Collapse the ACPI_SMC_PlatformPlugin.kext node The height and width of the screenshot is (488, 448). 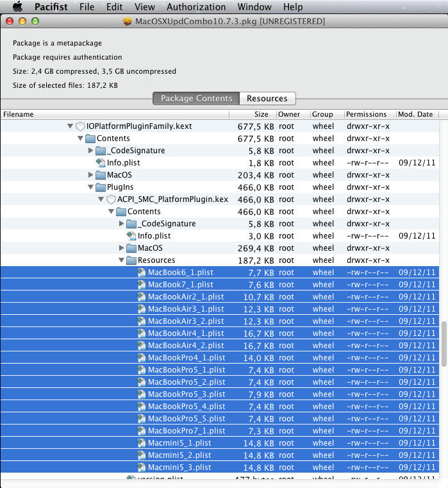click(101, 199)
